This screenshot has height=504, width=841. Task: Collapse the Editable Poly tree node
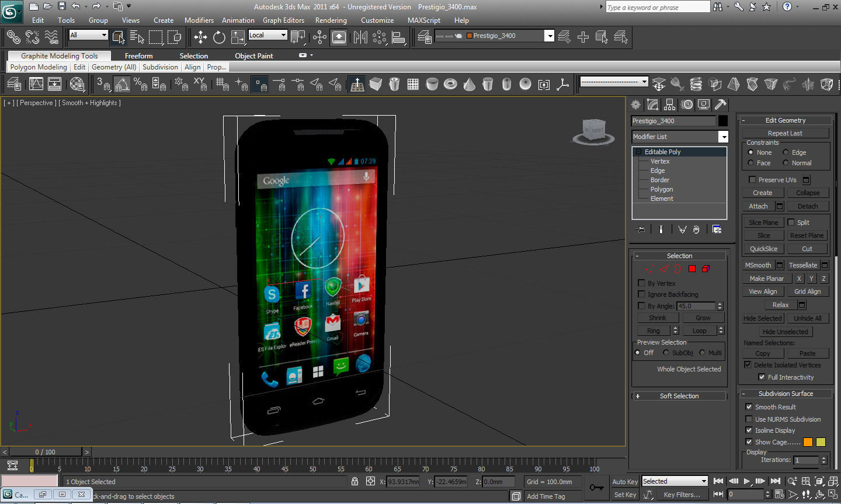[639, 152]
